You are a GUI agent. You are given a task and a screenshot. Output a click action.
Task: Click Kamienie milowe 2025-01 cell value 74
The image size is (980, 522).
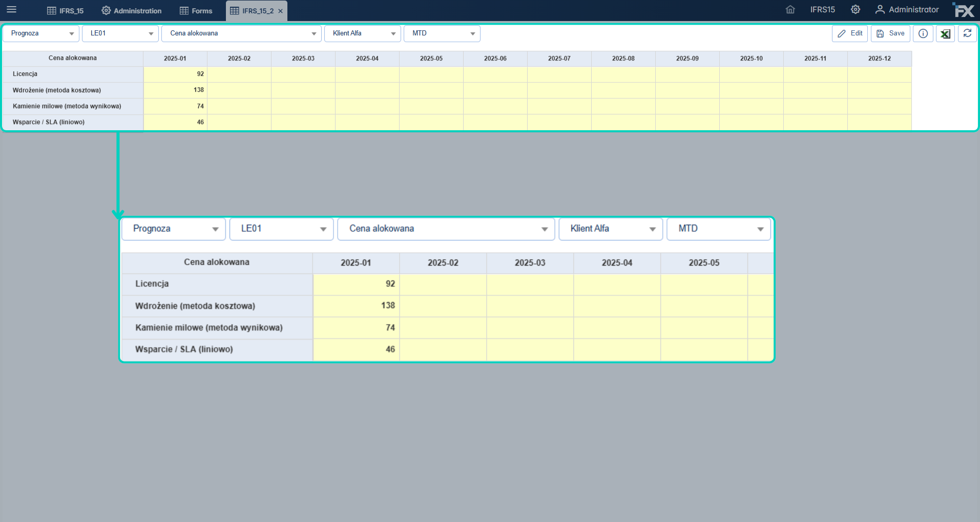[175, 106]
